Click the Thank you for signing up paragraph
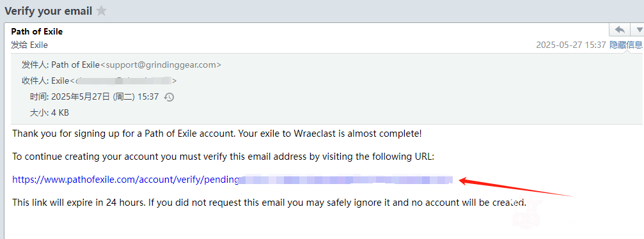The width and height of the screenshot is (644, 239). (217, 134)
